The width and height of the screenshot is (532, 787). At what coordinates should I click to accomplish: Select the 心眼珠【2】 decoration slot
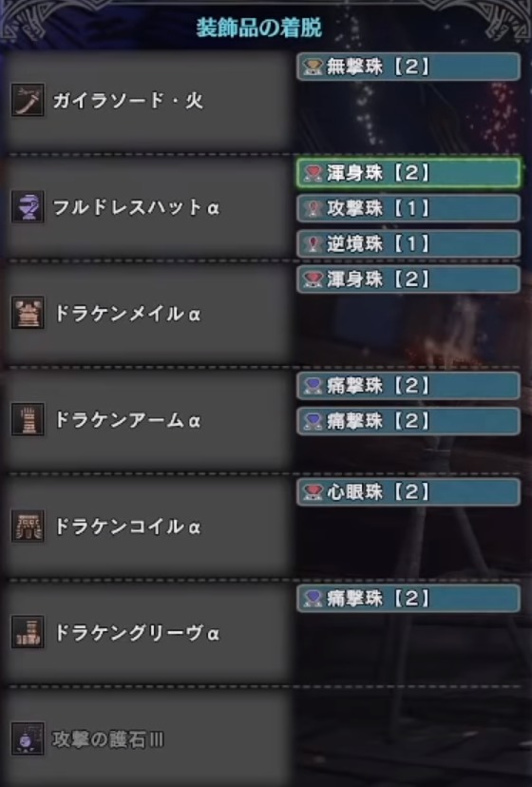tap(408, 492)
